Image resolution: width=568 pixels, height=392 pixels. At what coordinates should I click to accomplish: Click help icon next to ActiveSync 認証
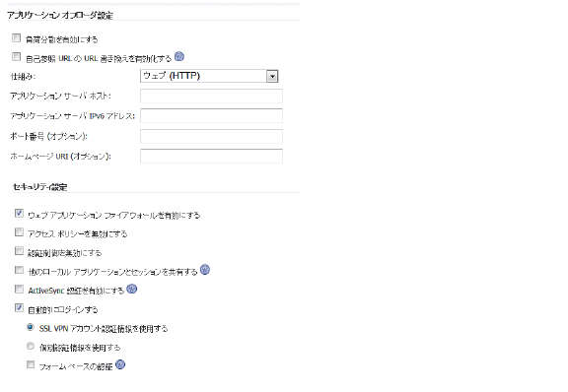point(132,289)
